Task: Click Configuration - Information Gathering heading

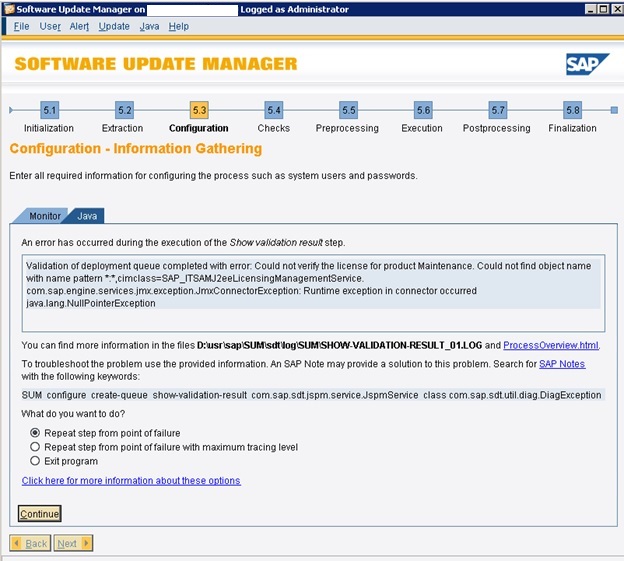Action: (136, 148)
